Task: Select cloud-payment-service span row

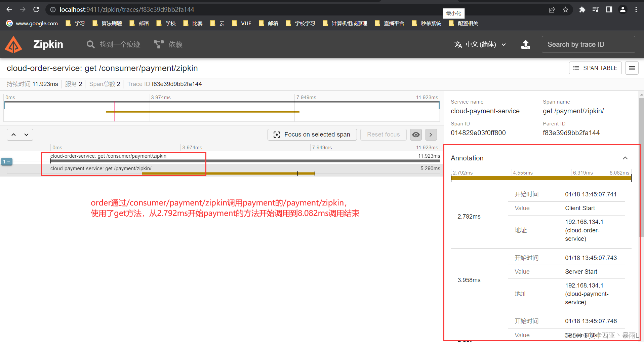Action: 222,170
